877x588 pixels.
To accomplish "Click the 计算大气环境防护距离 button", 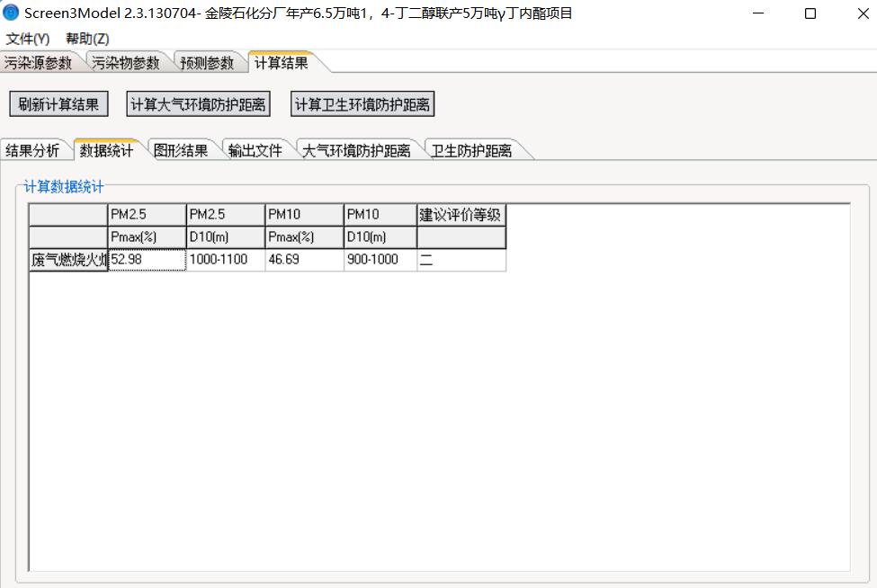I will click(199, 104).
